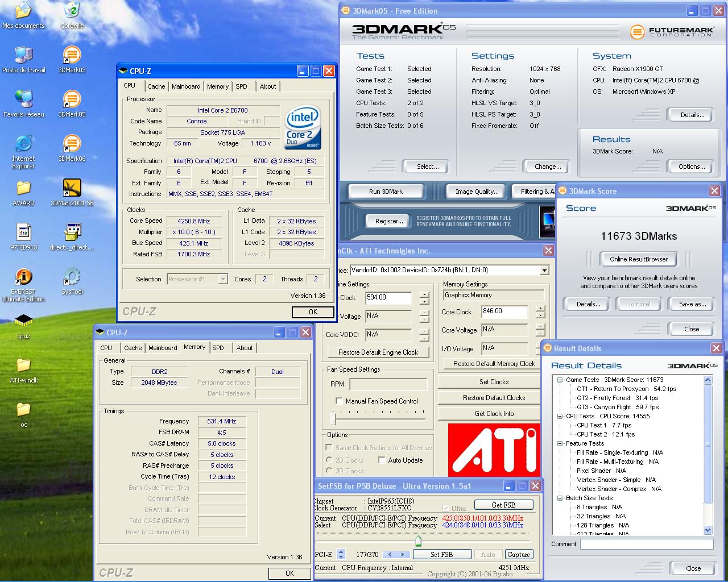Screen dimensions: 728x582
Task: Click Restore Default Engine Clock
Action: tap(378, 352)
